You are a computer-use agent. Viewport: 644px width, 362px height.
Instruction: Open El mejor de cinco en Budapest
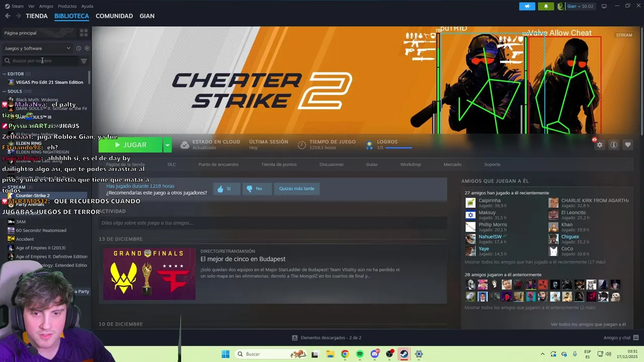pyautogui.click(x=243, y=259)
